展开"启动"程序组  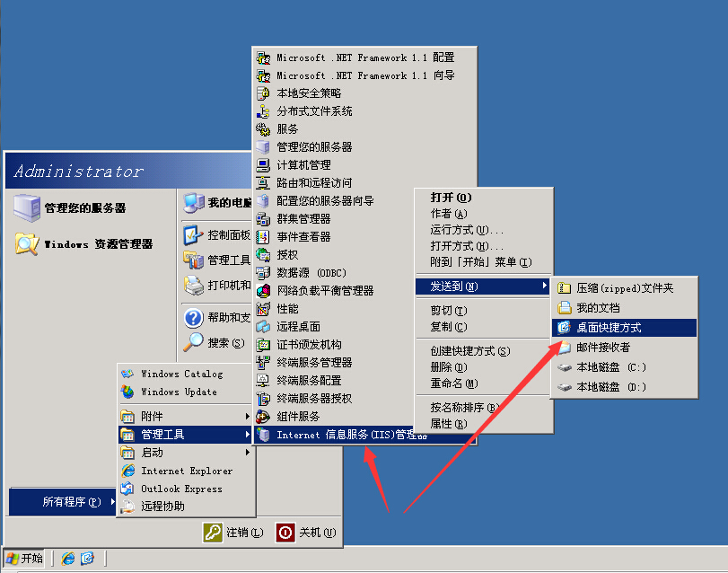[x=153, y=452]
